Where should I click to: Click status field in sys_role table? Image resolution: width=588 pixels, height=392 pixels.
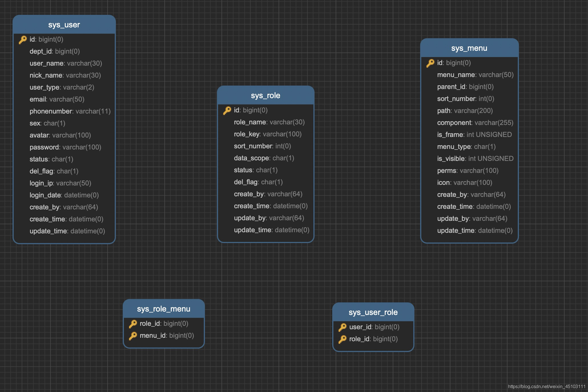click(256, 170)
